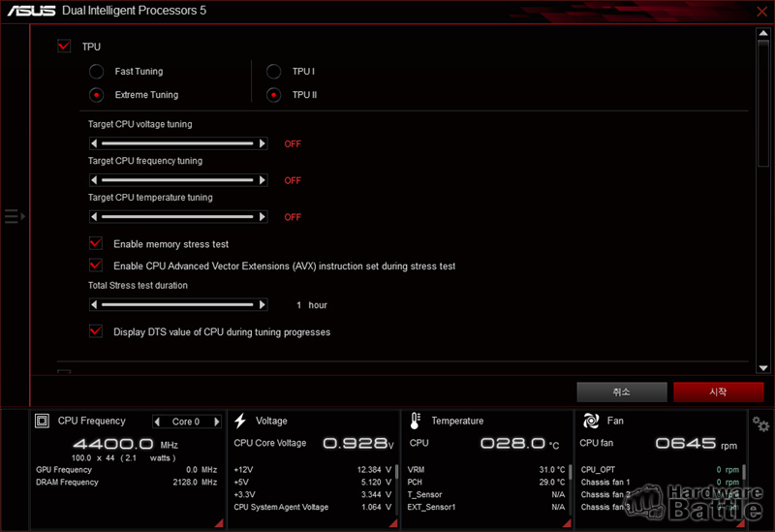Click the GPU Frequency row
This screenshot has width=775, height=532.
127,470
